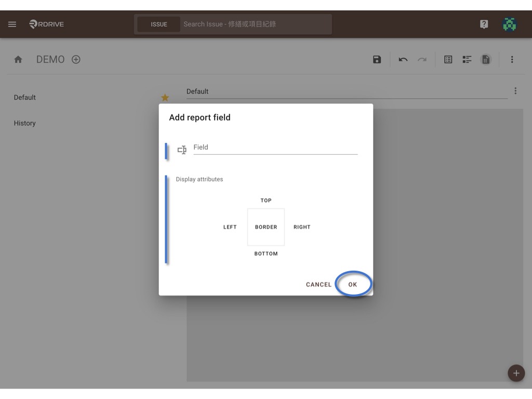Toggle the LEFT border option
The height and width of the screenshot is (399, 532).
coord(230,227)
